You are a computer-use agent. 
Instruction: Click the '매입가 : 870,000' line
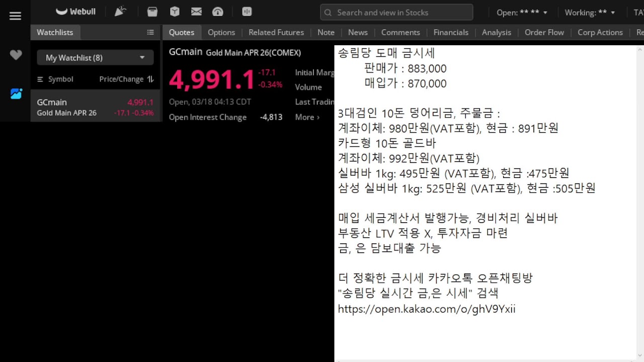pyautogui.click(x=406, y=83)
